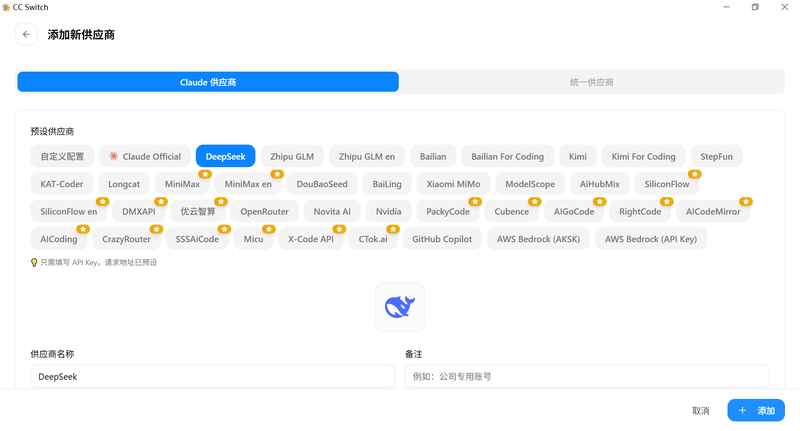Click the star badge on SiliconFlow
The height and width of the screenshot is (431, 800).
694,174
